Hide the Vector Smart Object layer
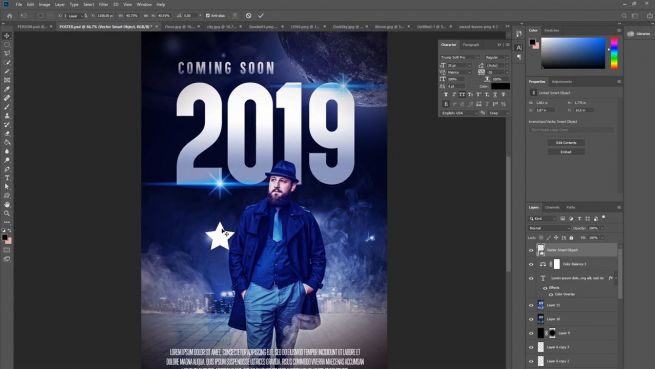The width and height of the screenshot is (655, 369). [531, 250]
